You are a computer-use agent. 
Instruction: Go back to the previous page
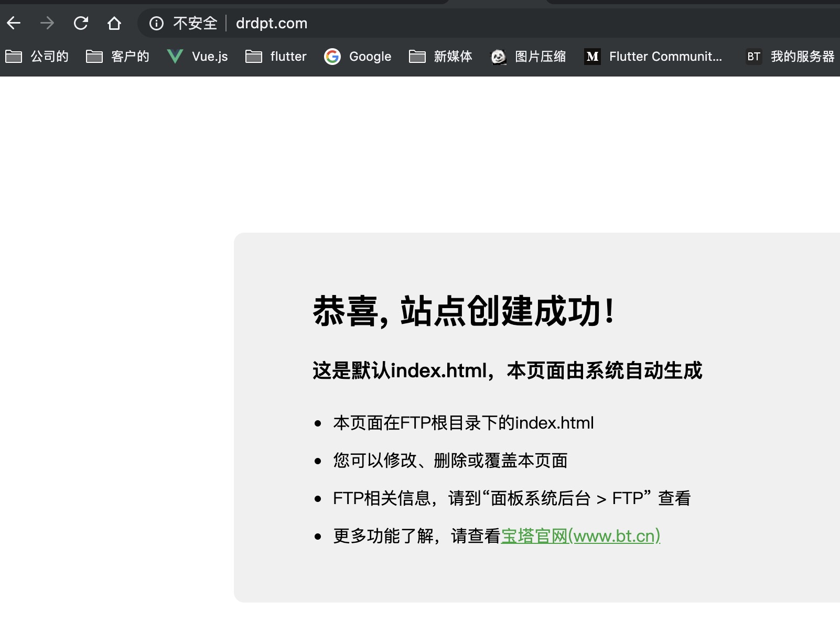point(14,23)
